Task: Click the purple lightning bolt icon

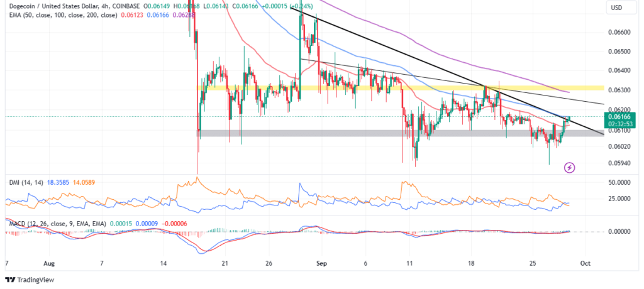Action: 569,167
